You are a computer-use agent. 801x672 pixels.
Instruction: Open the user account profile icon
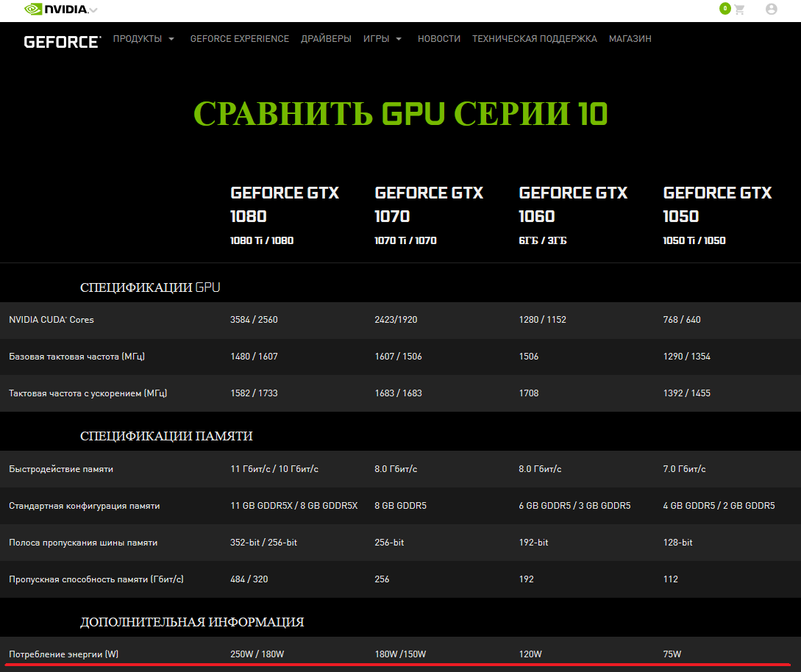[x=772, y=10]
